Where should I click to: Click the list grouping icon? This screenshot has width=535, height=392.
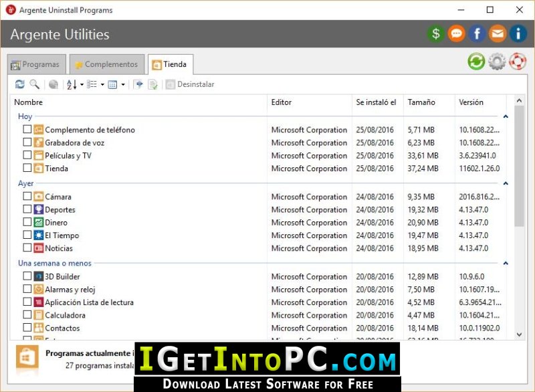(92, 84)
